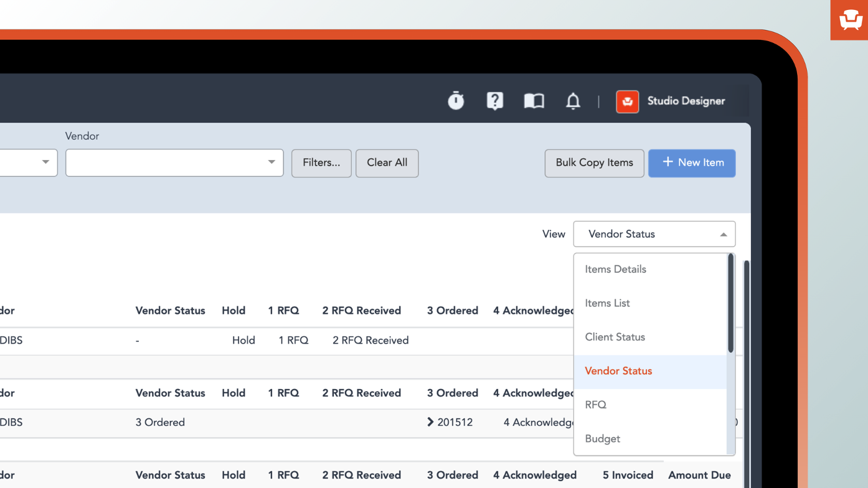Click the Filters... button
Screen dimensions: 868x488
point(321,163)
